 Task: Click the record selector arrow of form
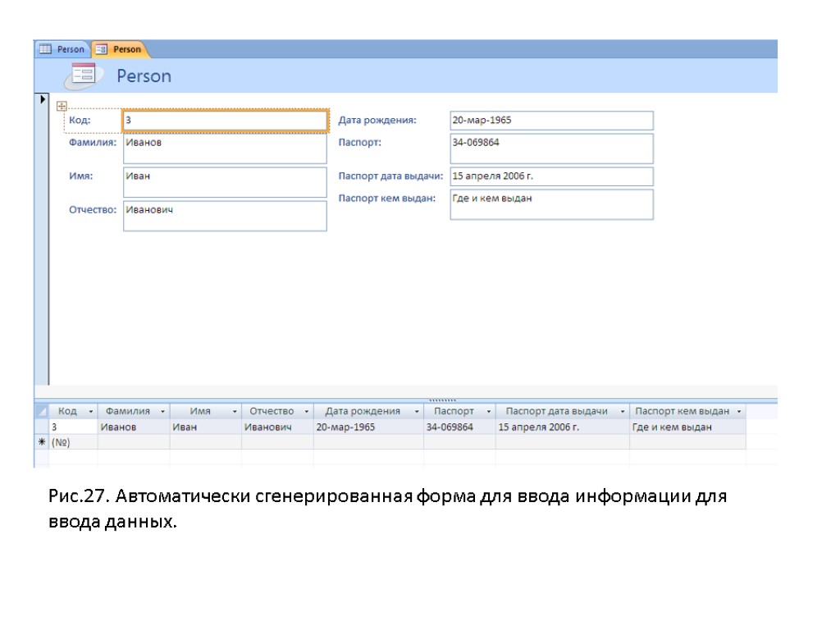point(43,99)
